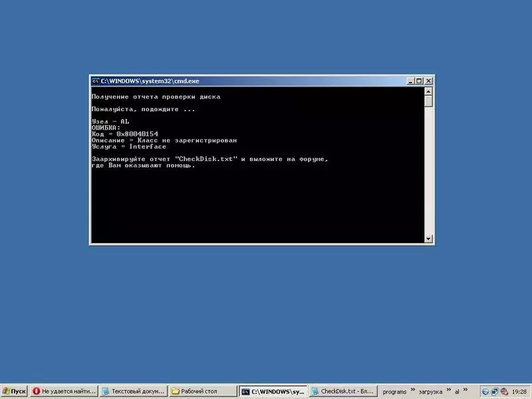Click the 'ОШИБКА:' line in the console
The image size is (532, 399).
pos(106,128)
